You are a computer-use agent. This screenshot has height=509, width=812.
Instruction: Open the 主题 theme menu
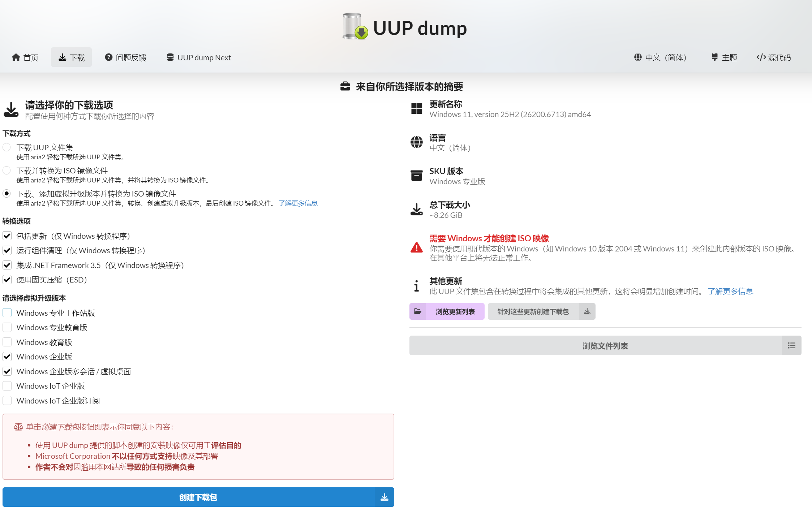724,57
